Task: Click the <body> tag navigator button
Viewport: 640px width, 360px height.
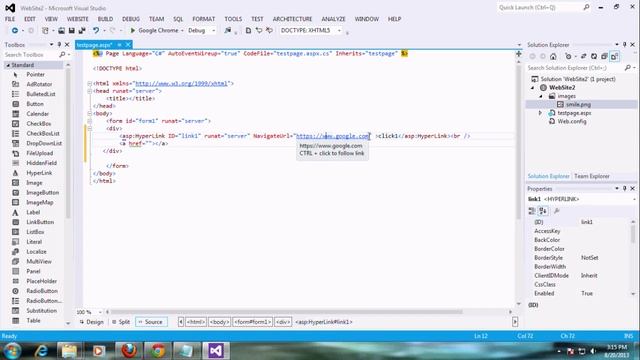Action: tap(219, 322)
